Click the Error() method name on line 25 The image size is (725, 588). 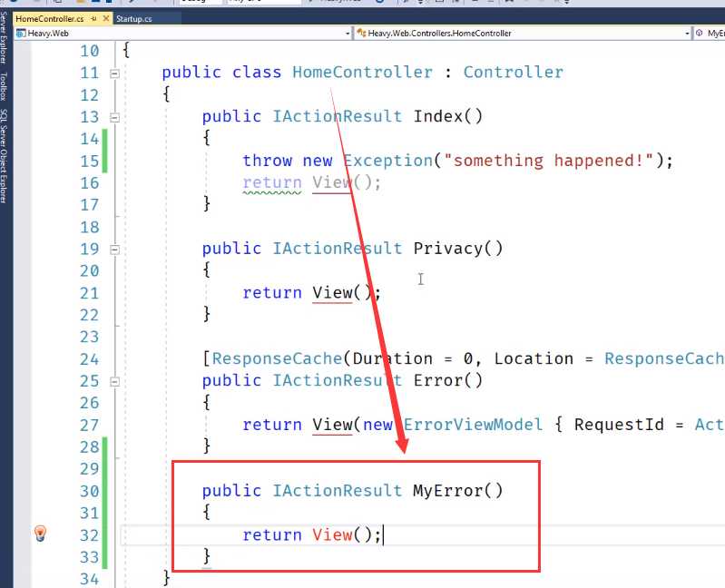coord(447,380)
